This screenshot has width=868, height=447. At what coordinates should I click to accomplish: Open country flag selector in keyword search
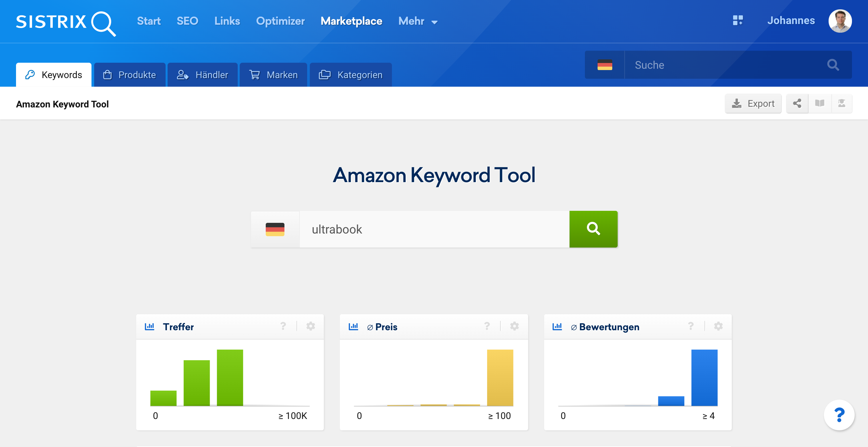275,229
